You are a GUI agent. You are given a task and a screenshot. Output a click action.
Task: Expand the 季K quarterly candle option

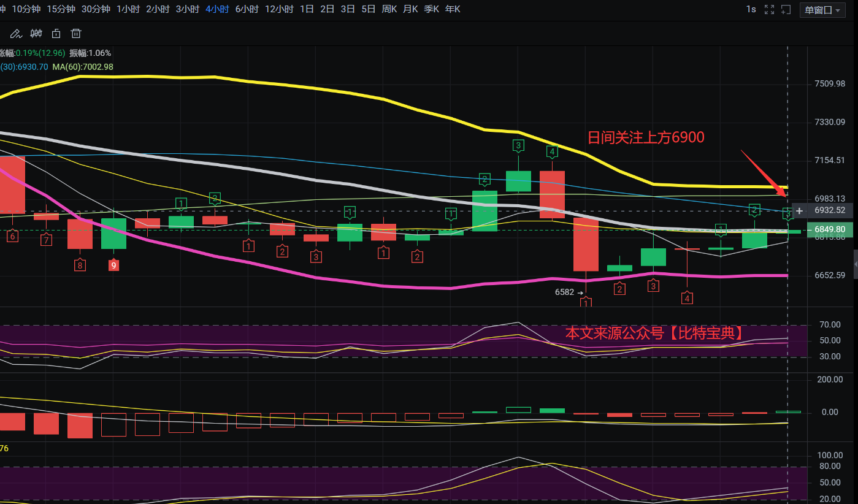(432, 9)
